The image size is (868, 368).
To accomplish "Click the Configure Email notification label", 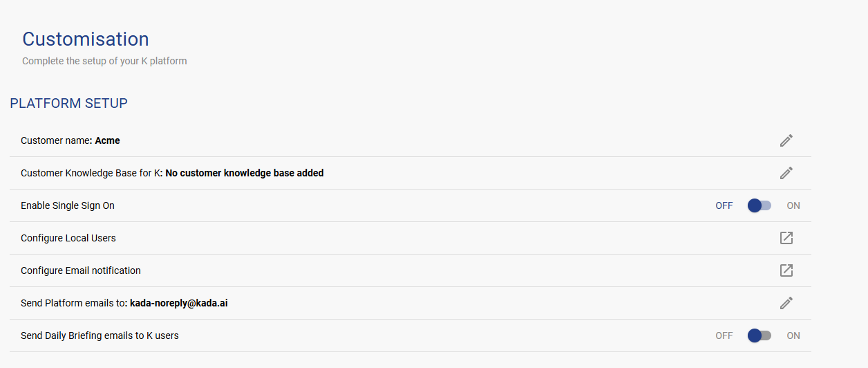I will (x=81, y=270).
